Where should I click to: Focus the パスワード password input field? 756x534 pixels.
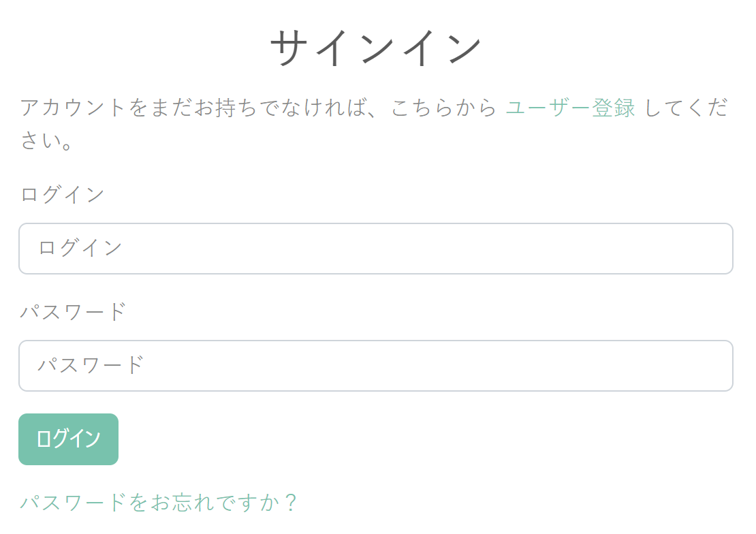click(375, 366)
